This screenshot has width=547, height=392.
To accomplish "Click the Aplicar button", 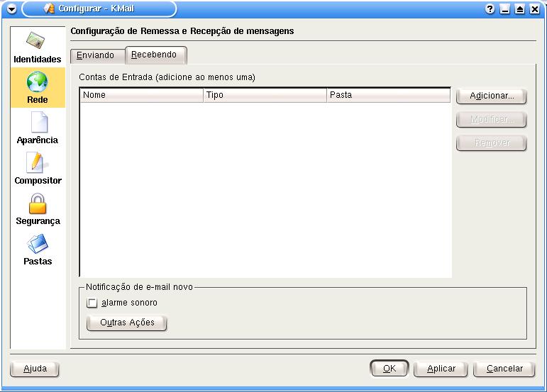I will [441, 369].
